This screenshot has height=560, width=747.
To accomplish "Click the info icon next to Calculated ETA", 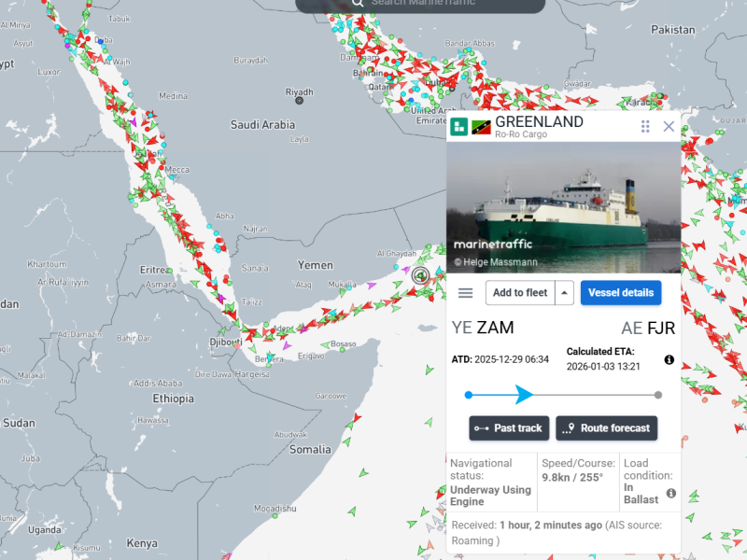I will pos(669,359).
